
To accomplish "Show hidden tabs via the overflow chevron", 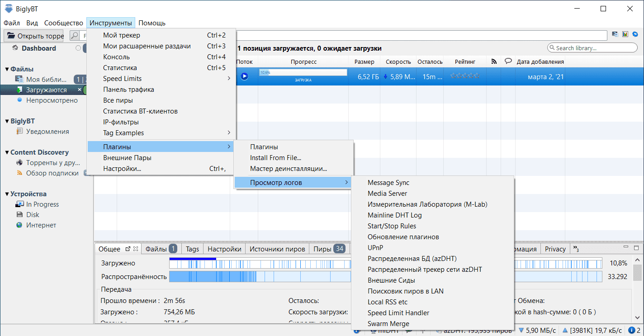I will coord(576,249).
